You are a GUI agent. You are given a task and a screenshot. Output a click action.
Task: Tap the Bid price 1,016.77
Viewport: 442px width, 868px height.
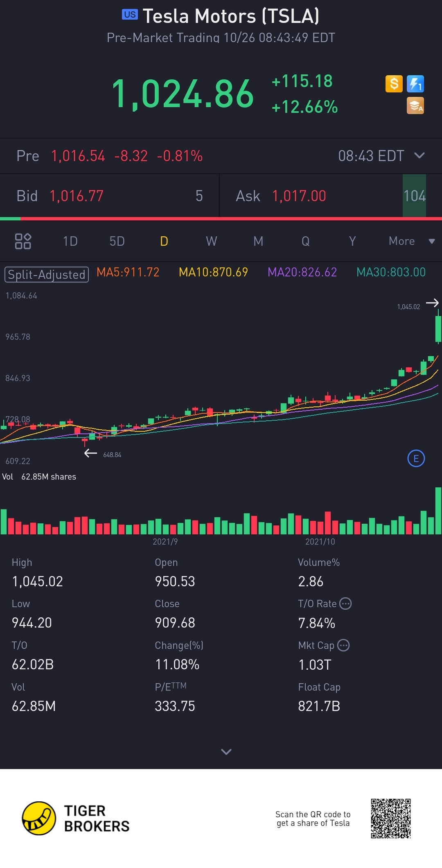[x=77, y=196]
